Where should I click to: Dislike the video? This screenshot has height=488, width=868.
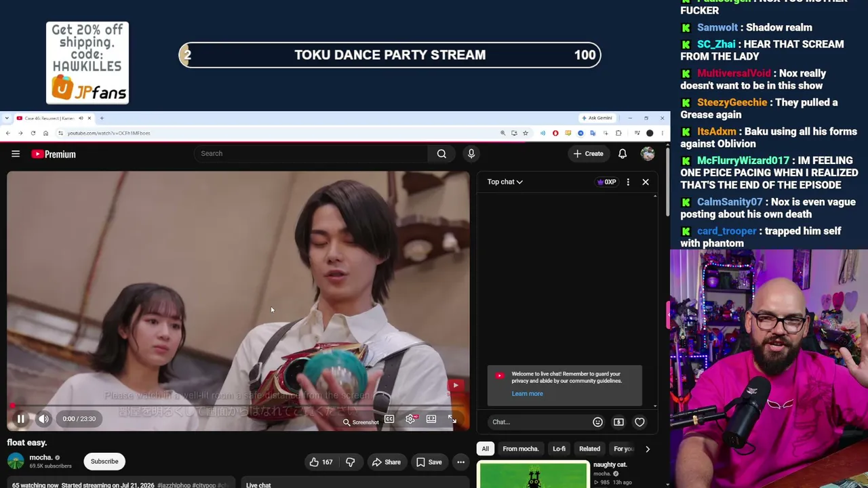tap(351, 462)
